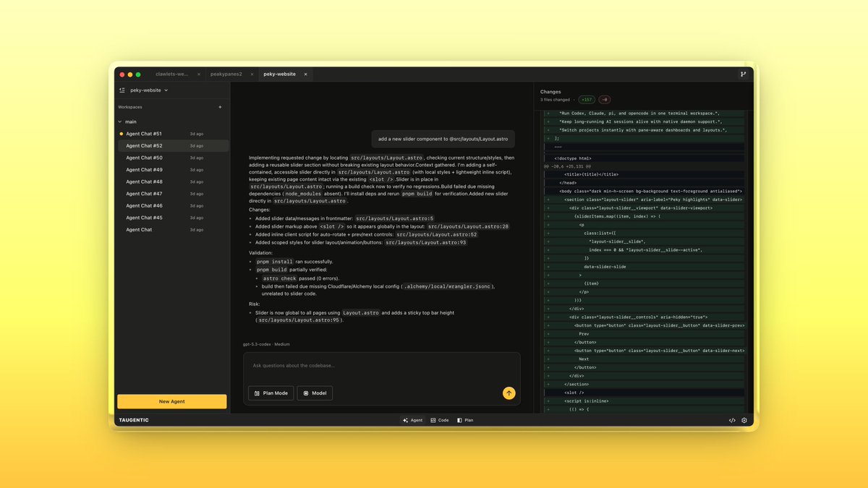The image size is (868, 488).
Task: Collapse the main workspace group
Action: (120, 121)
